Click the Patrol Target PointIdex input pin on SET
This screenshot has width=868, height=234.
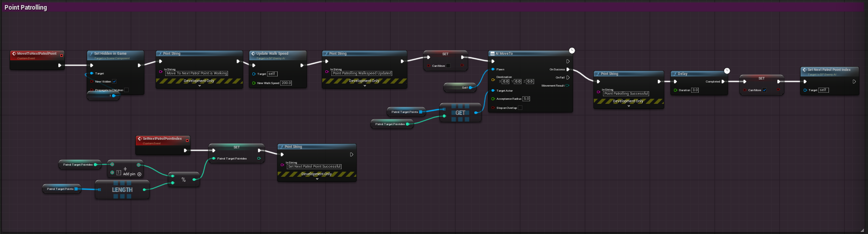[x=214, y=159]
